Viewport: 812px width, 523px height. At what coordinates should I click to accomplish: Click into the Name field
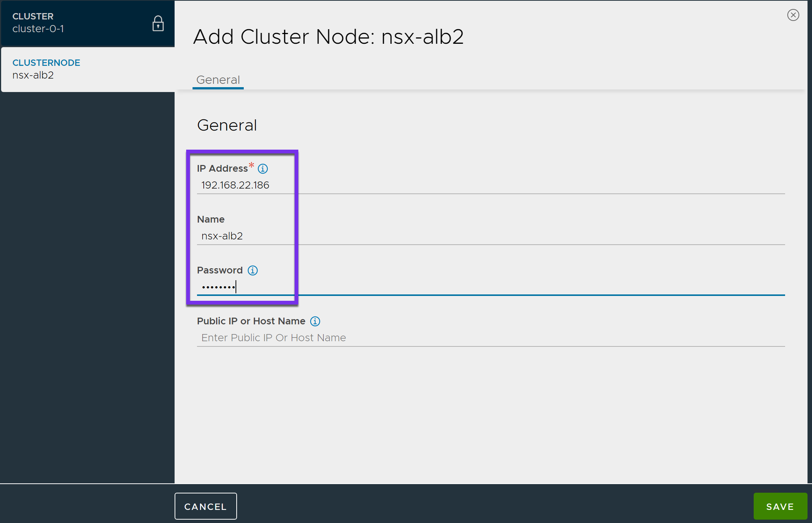click(486, 236)
